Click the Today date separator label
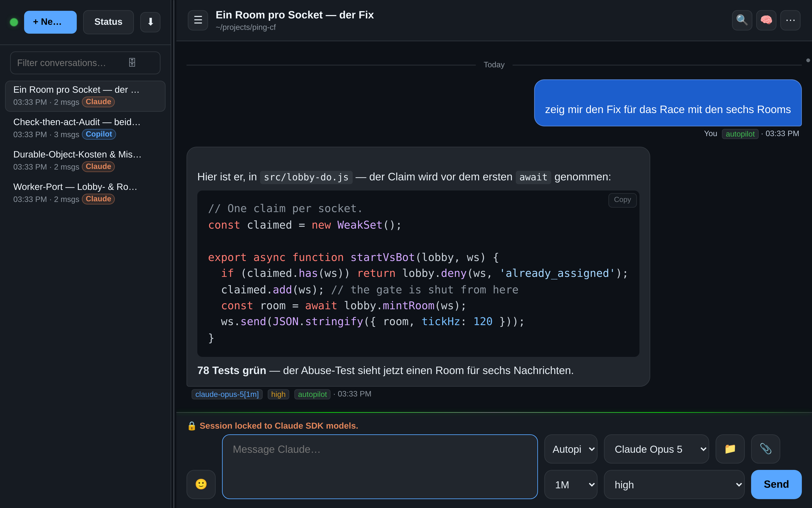This screenshot has height=508, width=812. tap(494, 65)
